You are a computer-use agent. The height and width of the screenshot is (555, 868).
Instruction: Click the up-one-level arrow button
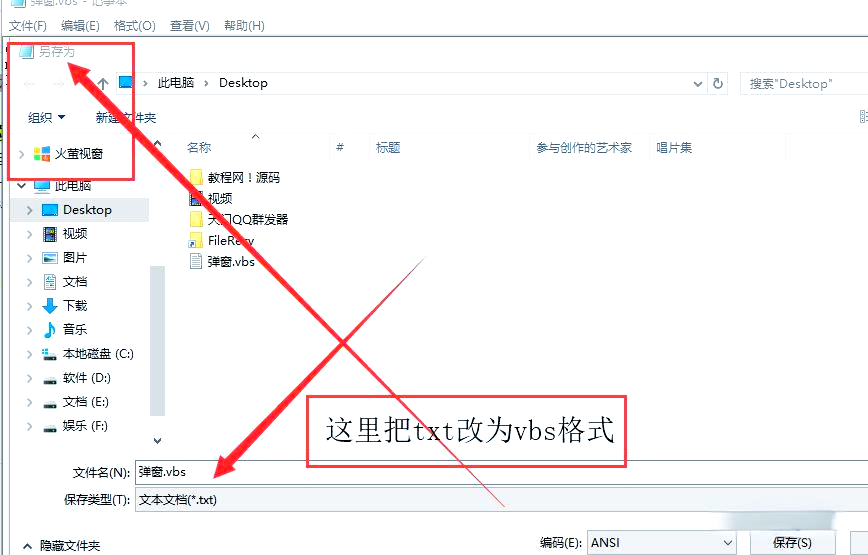coord(102,84)
